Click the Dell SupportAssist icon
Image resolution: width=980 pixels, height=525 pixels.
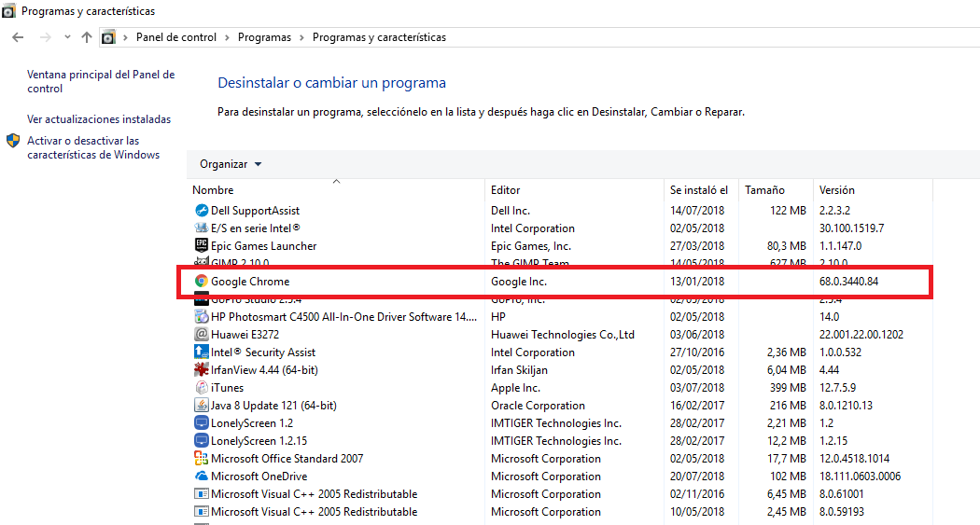(x=201, y=211)
